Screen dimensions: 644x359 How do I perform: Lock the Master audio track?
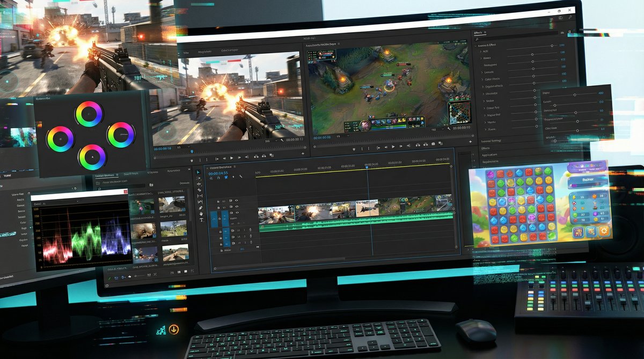pos(222,251)
